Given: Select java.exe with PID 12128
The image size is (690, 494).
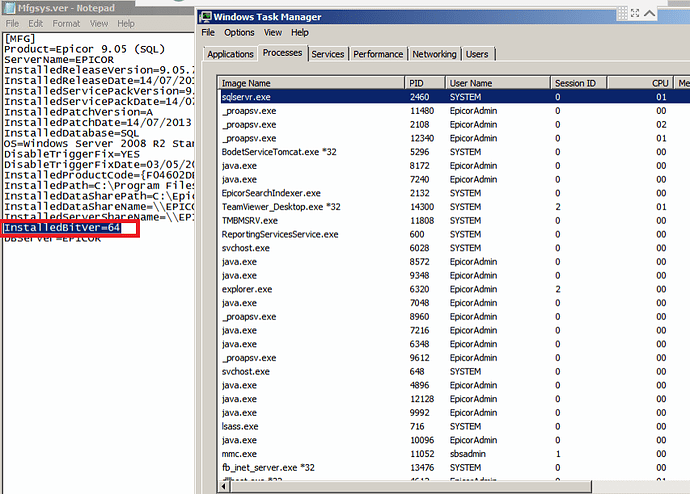Looking at the screenshot, I should click(455, 399).
